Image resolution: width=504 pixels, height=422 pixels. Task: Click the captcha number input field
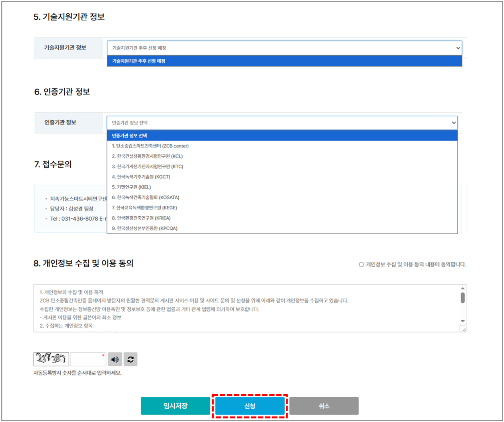[88, 359]
